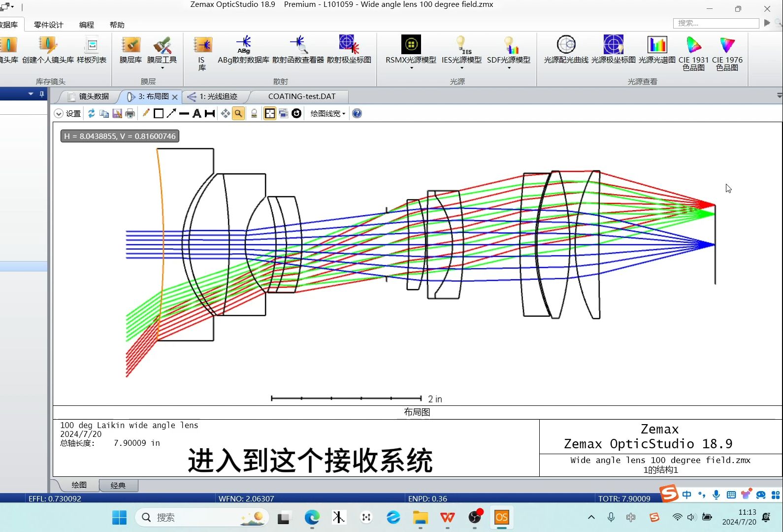
Task: Switch to the COATING-test.DAT tab
Action: tap(302, 97)
